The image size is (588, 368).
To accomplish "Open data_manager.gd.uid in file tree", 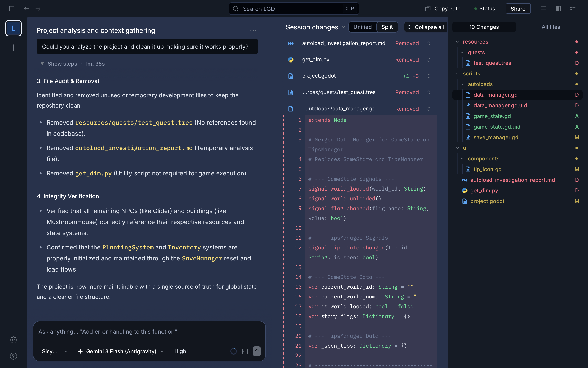I will [517, 106].
